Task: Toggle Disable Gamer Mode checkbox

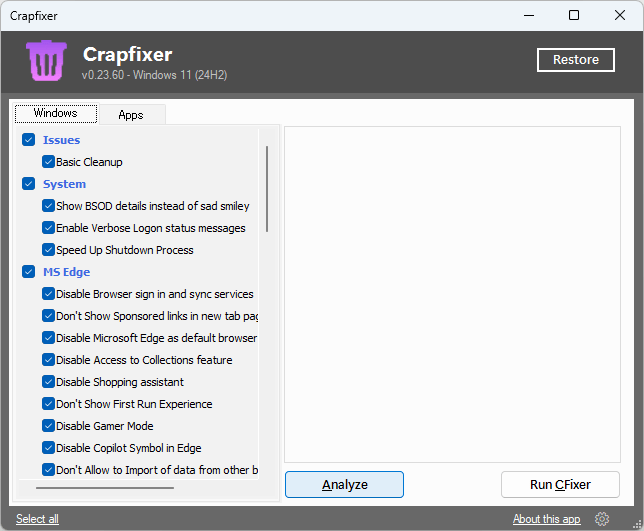Action: [x=48, y=425]
